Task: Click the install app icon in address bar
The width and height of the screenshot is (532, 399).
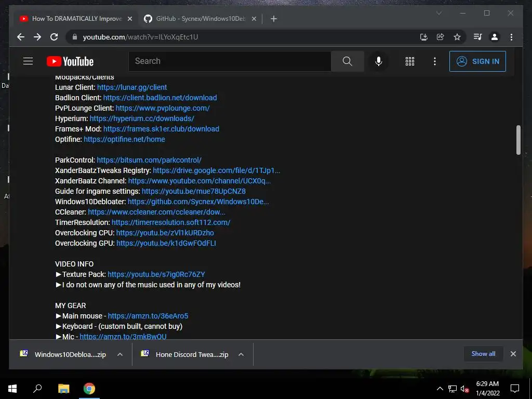Action: tap(423, 37)
